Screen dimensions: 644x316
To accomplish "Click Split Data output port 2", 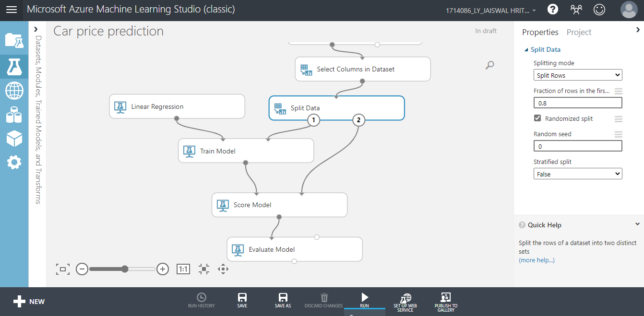I will 359,120.
